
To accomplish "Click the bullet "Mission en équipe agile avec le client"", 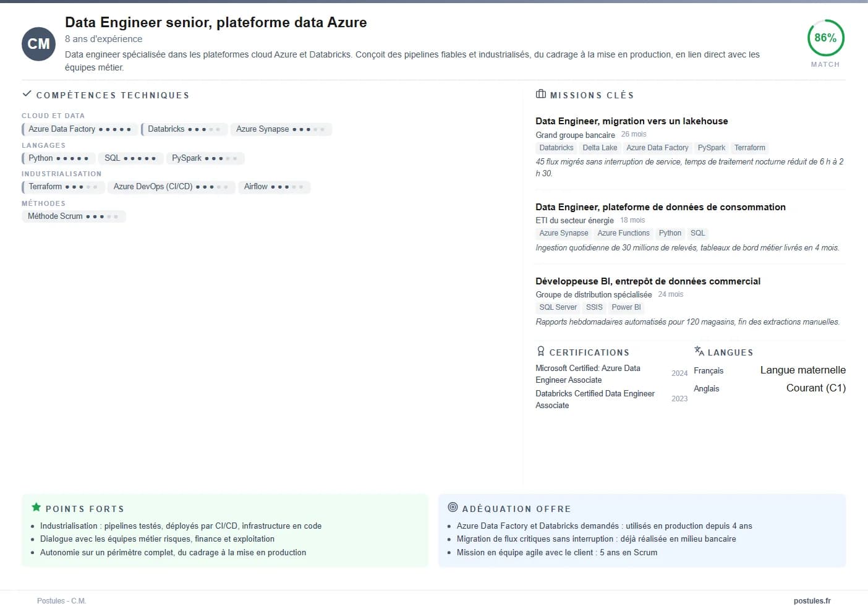I will pyautogui.click(x=557, y=553).
